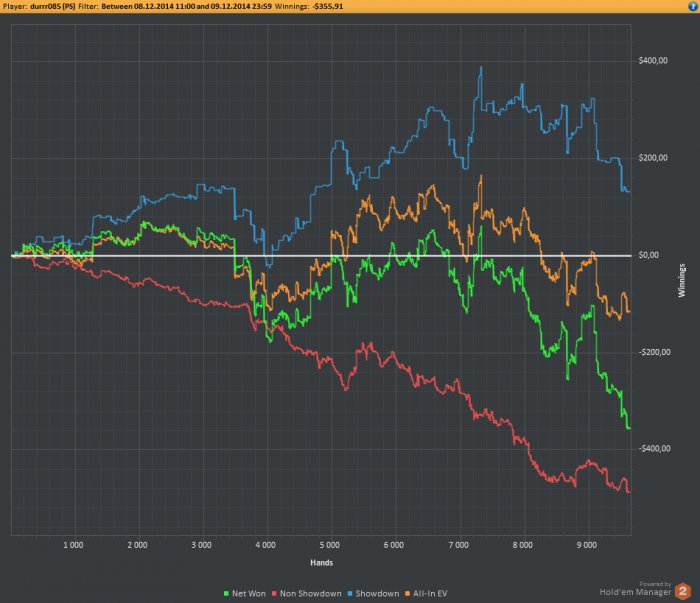Screen dimensions: 700x603
Task: Click the orange All-In EV legend square
Action: [407, 594]
